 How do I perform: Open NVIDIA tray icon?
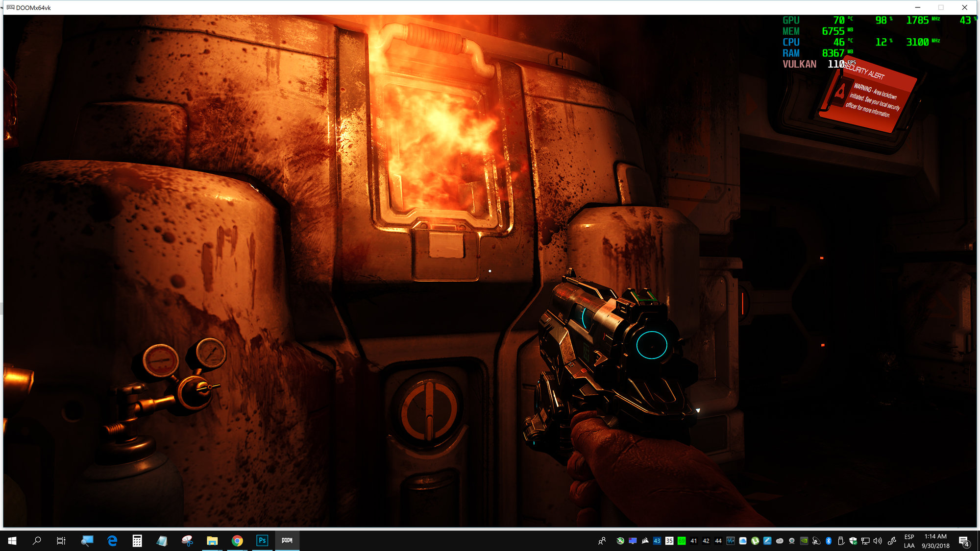pyautogui.click(x=804, y=541)
